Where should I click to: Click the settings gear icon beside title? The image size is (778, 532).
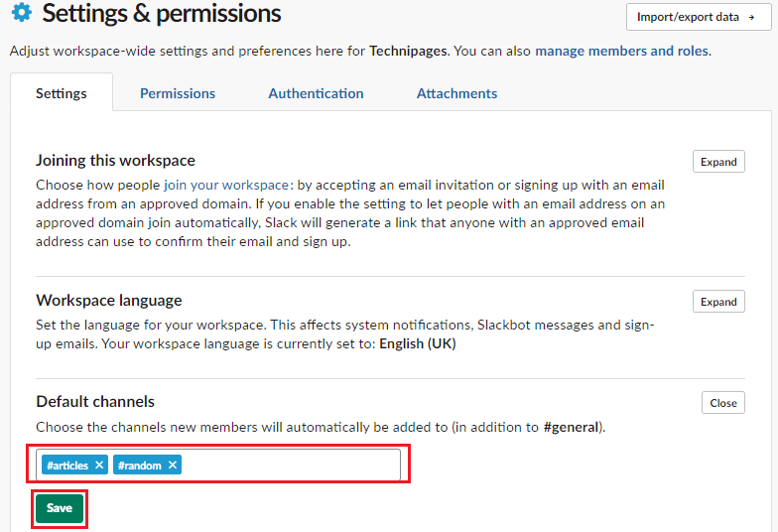click(22, 12)
